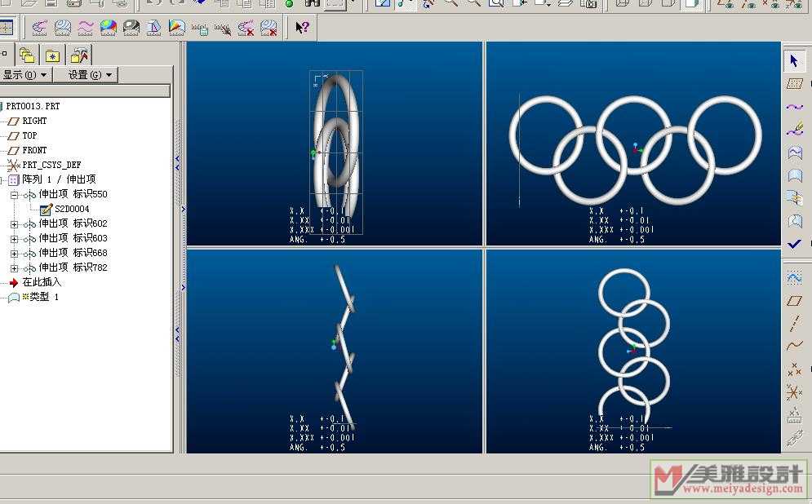Open saved analyses with the disk icon
The image size is (812, 504).
click(199, 28)
